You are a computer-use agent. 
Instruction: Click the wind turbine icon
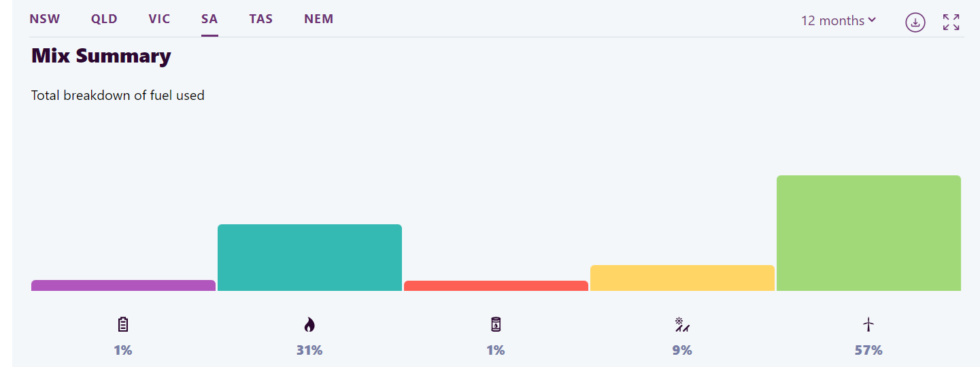[868, 325]
